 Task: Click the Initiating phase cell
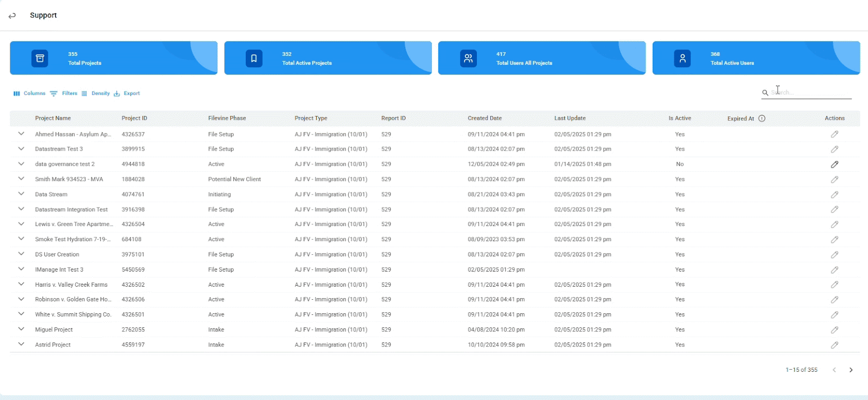point(219,195)
